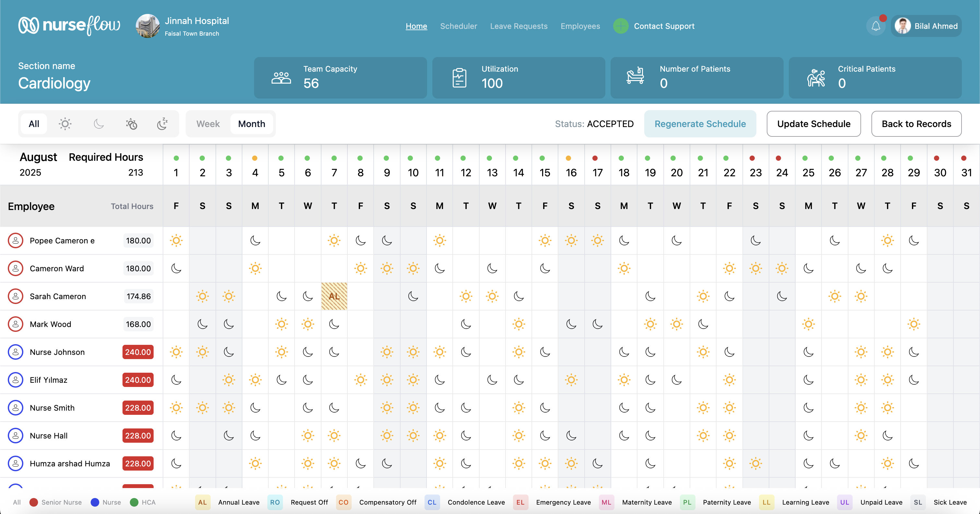Click the Contact Support plus icon

621,26
